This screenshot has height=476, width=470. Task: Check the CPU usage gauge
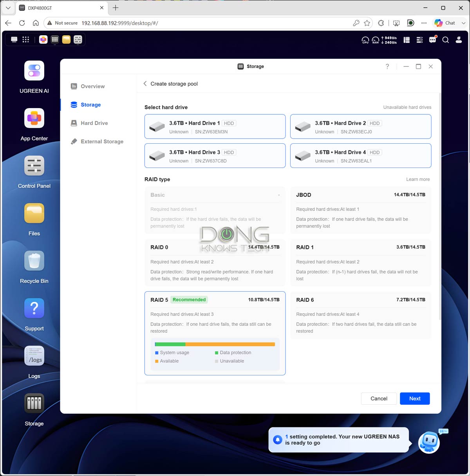click(x=365, y=40)
